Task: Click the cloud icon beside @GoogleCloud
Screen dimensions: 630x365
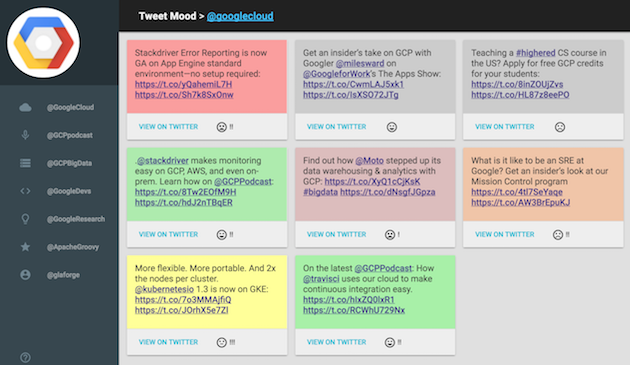Action: click(25, 107)
